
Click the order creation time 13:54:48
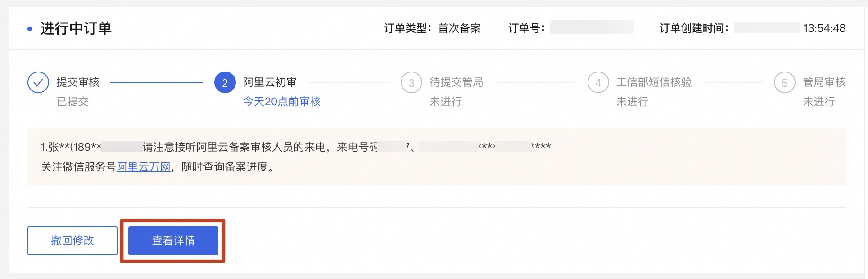pos(824,28)
